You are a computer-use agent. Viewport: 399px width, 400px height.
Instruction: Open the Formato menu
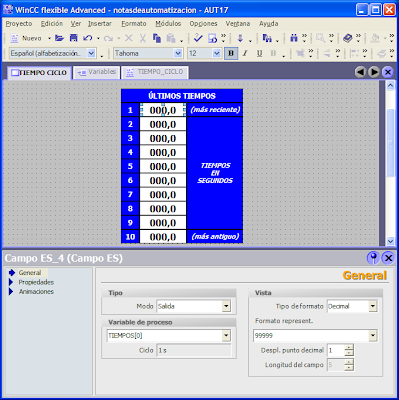tap(134, 24)
